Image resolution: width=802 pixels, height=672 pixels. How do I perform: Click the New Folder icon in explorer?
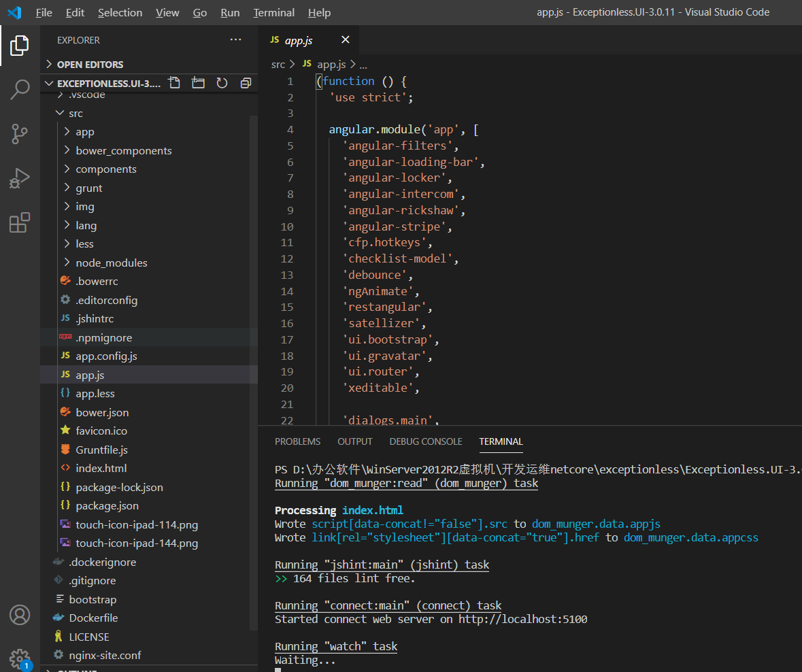coord(198,83)
